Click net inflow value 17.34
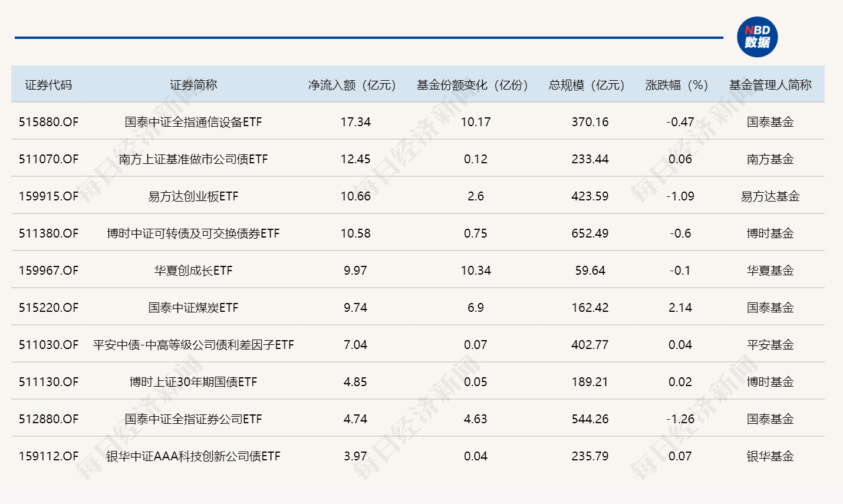This screenshot has height=504, width=843. (x=355, y=122)
